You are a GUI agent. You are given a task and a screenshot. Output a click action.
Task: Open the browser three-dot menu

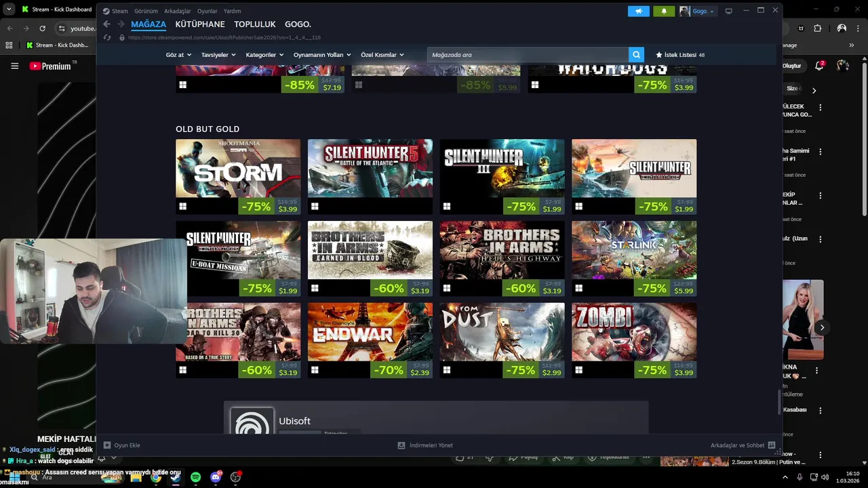(859, 28)
